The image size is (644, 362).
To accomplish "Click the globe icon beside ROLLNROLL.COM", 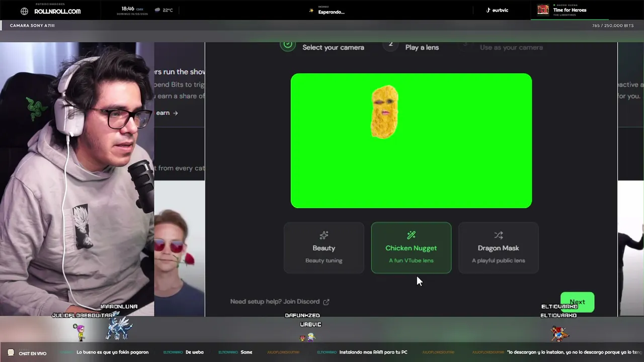I will click(24, 11).
